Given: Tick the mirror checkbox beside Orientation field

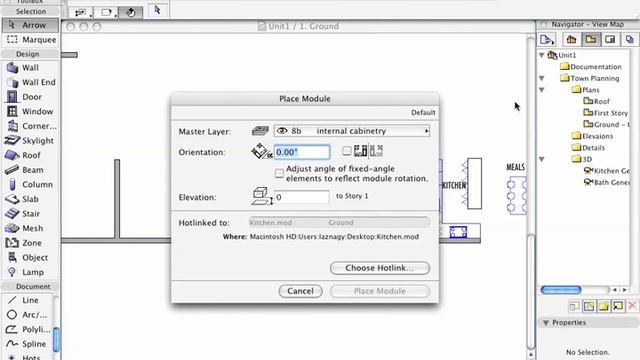Looking at the screenshot, I should (347, 151).
